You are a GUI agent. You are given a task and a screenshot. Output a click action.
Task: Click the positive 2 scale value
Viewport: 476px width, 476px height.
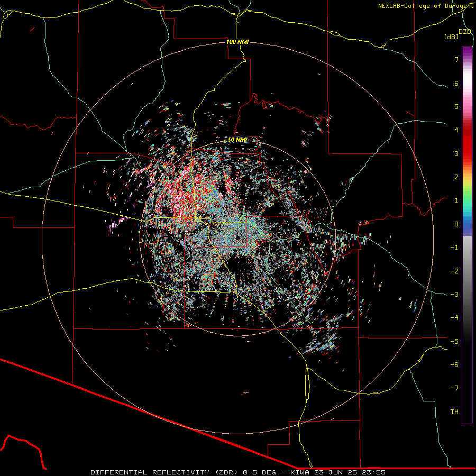[x=456, y=177]
